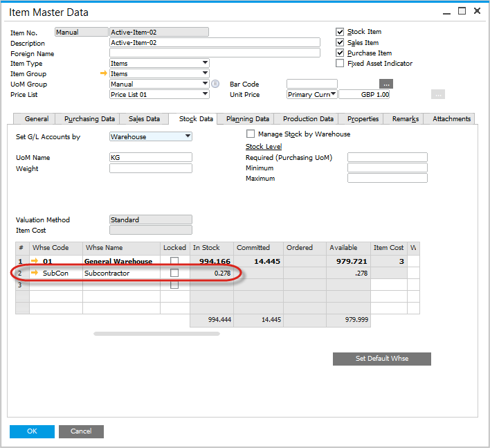
Task: Click the horizontal scrollbar under warehouse table
Action: click(x=156, y=334)
